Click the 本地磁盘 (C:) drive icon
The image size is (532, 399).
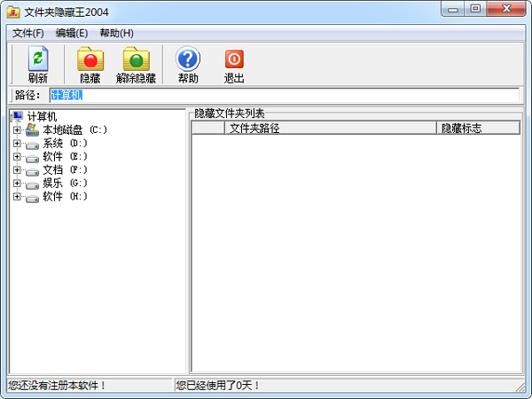32,130
